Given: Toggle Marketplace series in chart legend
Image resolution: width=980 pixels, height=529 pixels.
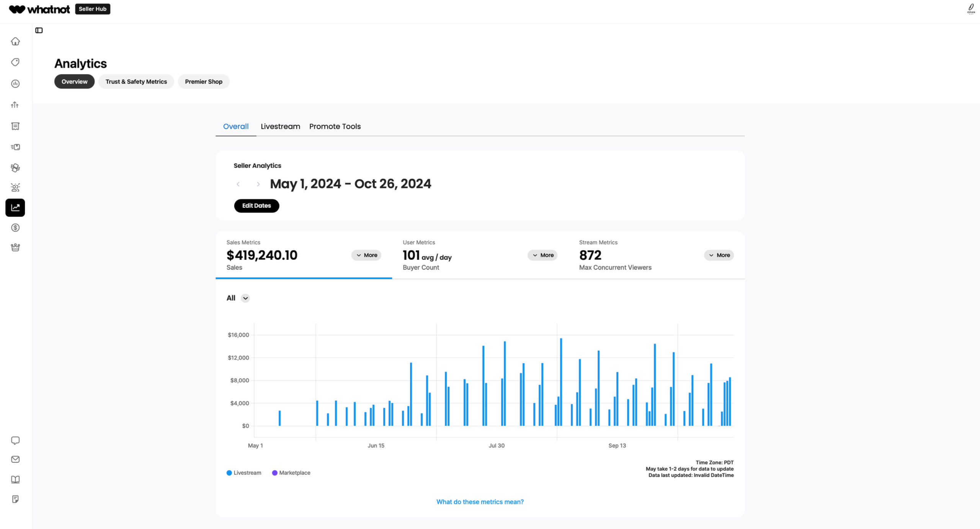Looking at the screenshot, I should (291, 473).
